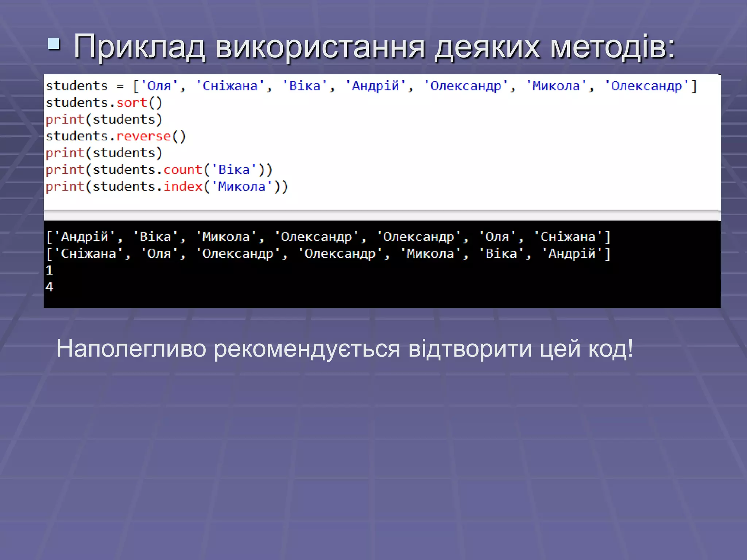The width and height of the screenshot is (747, 560).
Task: Click the square bullet before the title
Action: click(x=54, y=44)
